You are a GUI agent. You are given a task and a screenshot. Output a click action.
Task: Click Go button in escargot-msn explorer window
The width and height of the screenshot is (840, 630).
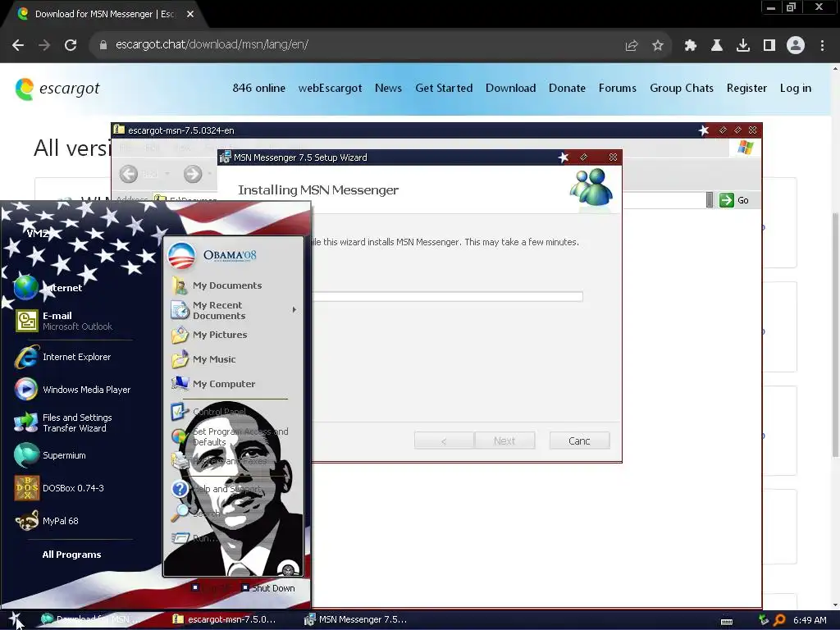point(734,200)
